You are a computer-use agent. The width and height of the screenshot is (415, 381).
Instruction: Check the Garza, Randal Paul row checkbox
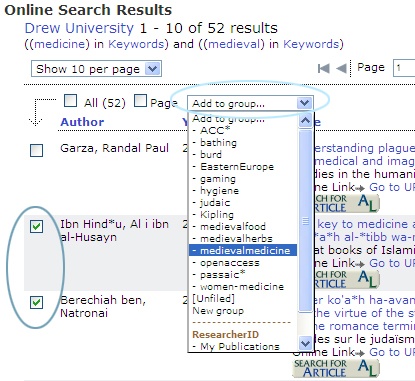(36, 150)
